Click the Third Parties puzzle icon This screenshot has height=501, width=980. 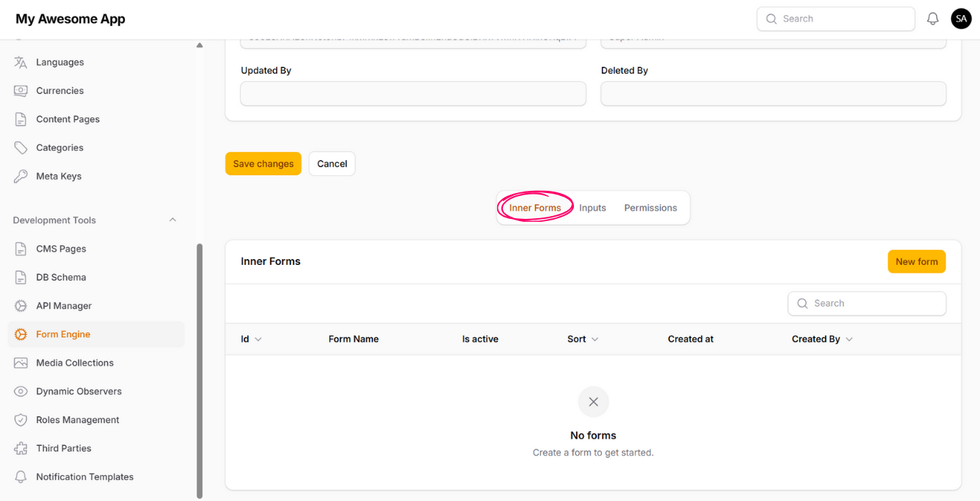[x=21, y=449]
